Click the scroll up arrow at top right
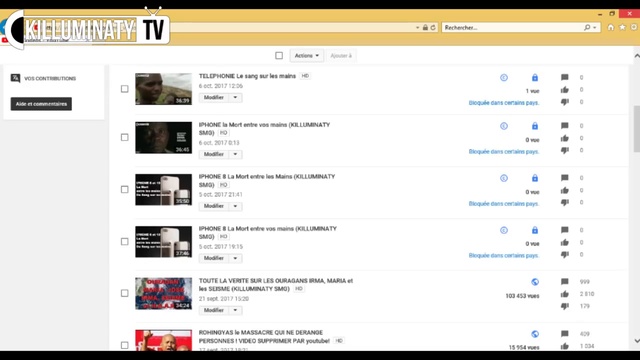 click(637, 56)
